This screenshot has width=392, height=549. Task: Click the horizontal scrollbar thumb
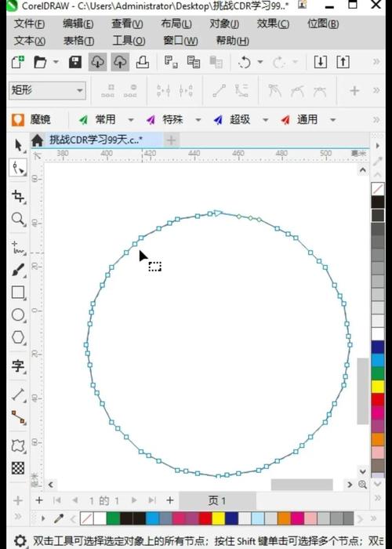tap(302, 485)
